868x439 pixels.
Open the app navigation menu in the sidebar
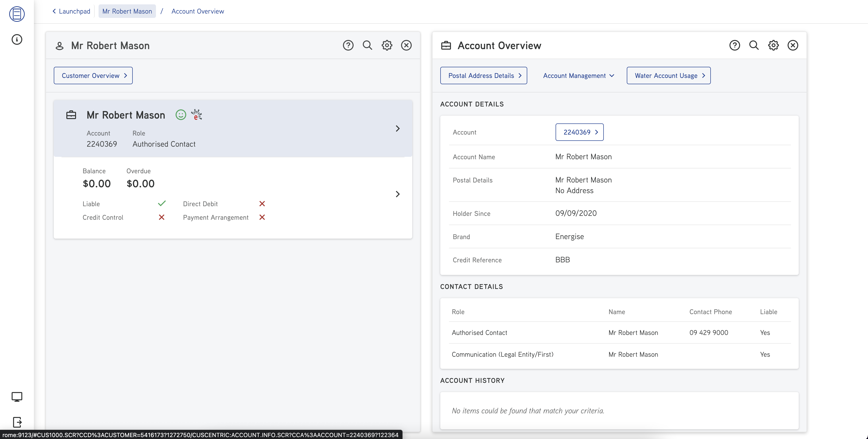16,14
